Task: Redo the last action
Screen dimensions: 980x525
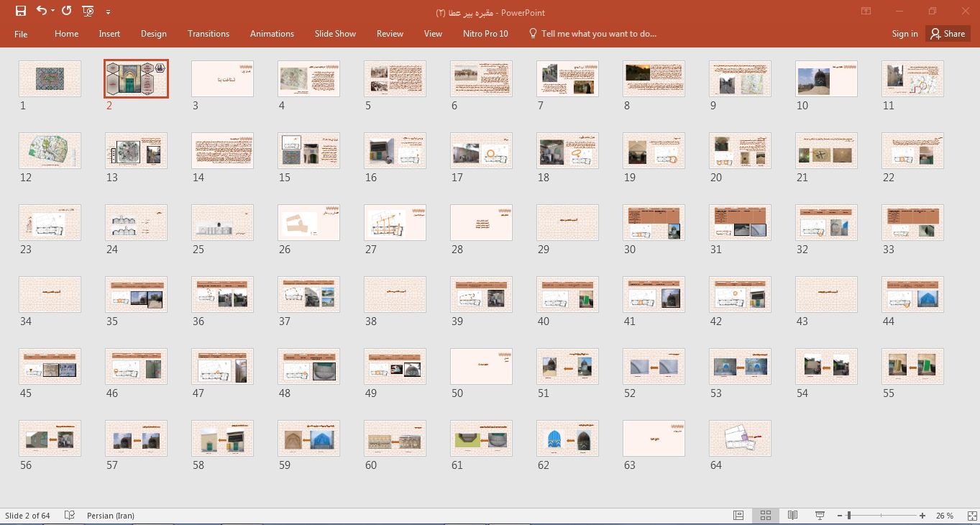Action: click(x=67, y=11)
